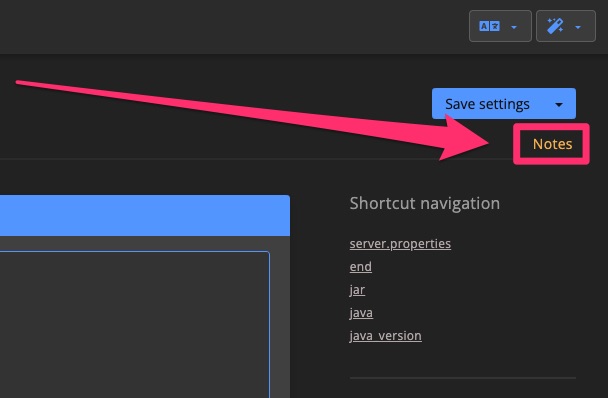Expand the language selector dropdown arrow

click(514, 27)
